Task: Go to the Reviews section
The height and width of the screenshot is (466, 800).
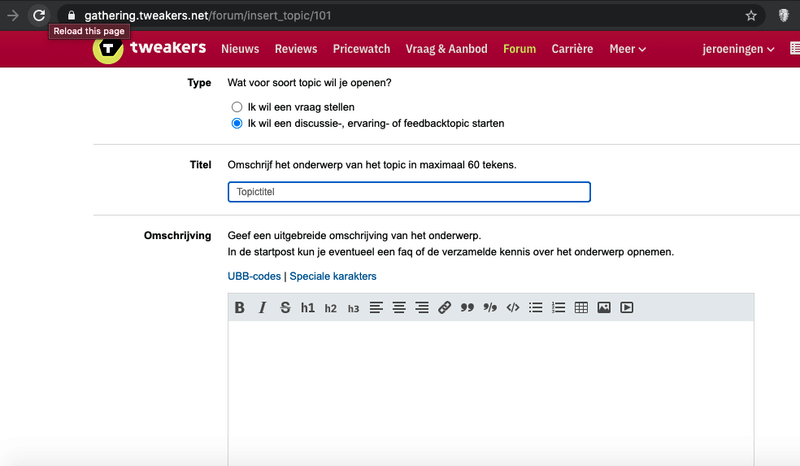Action: pos(296,49)
